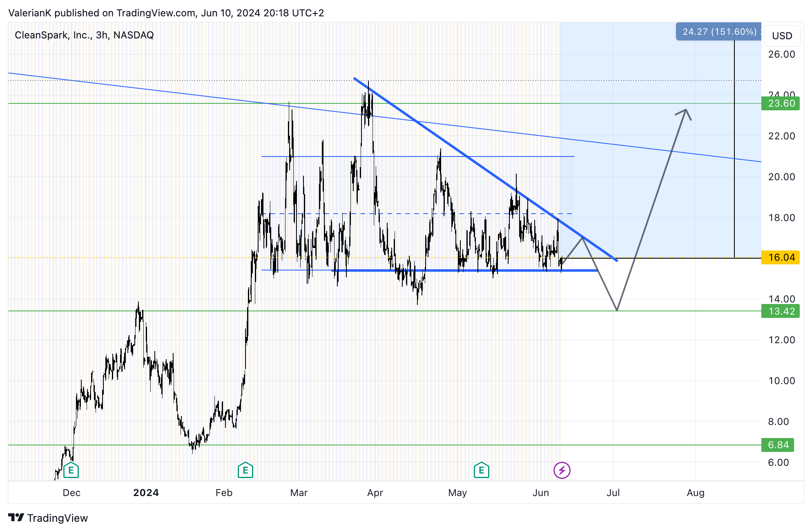Screen dimensions: 812x532
Task: Open the USD currency selector
Action: point(782,36)
